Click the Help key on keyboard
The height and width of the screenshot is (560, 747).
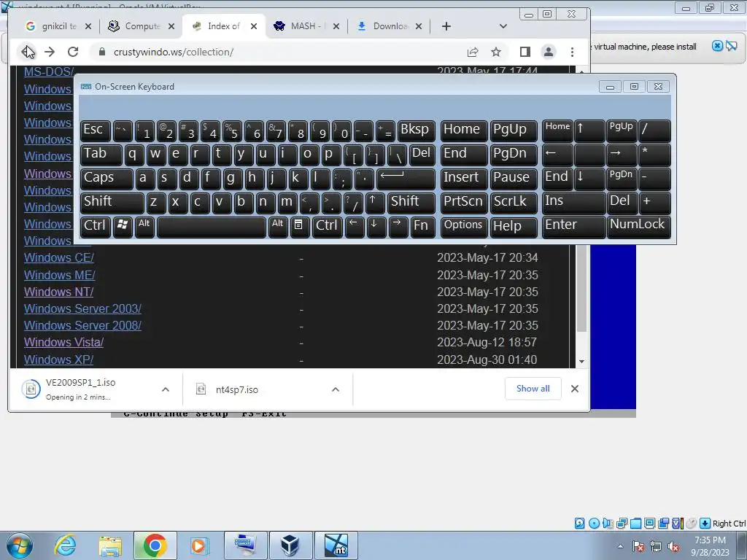(514, 226)
